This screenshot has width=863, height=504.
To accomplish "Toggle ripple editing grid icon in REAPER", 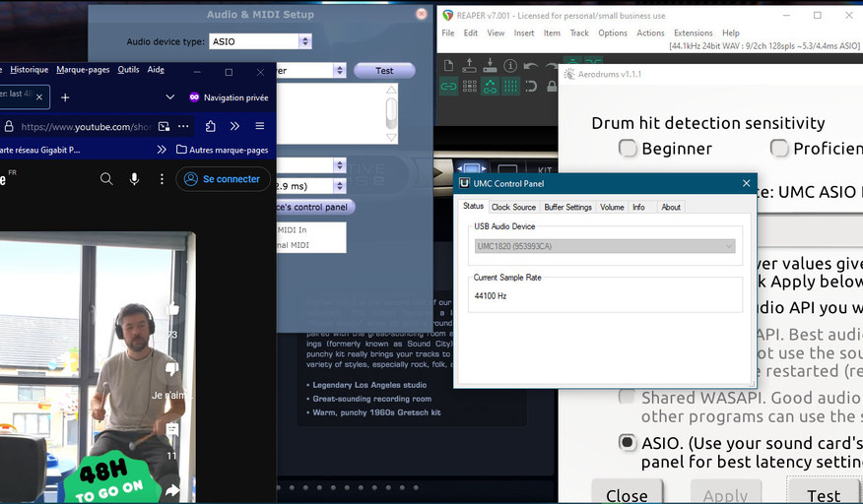I will click(470, 87).
